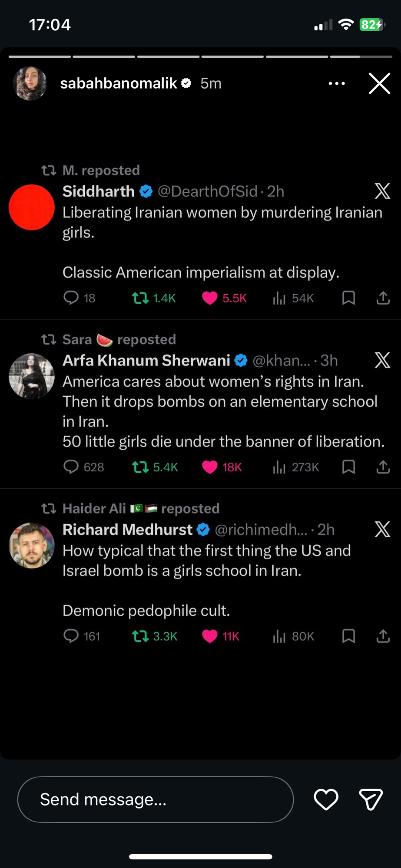This screenshot has width=401, height=868.
Task: Click the repost icon on Richard Medhurst's tweet
Action: pyautogui.click(x=140, y=636)
